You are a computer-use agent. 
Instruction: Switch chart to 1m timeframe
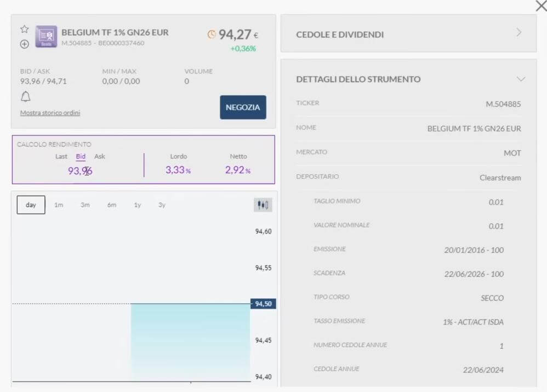pyautogui.click(x=59, y=205)
